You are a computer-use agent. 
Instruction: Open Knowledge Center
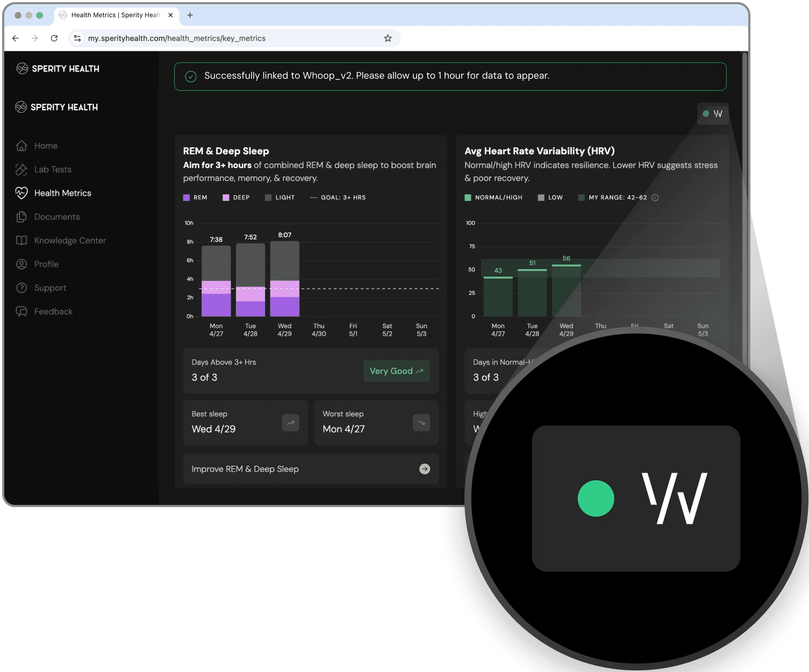70,240
